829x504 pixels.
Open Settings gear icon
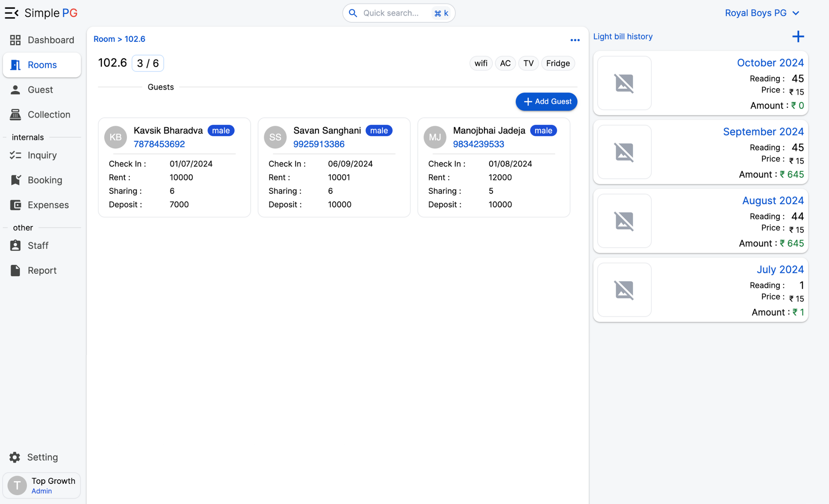click(x=15, y=457)
